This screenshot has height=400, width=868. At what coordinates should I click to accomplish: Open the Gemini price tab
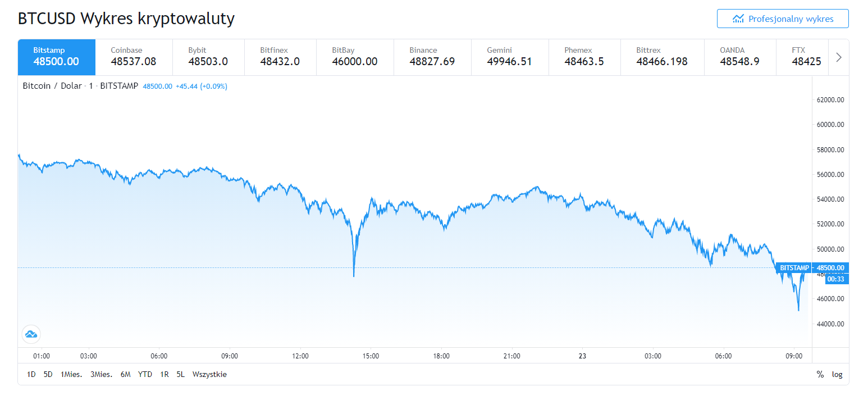point(509,57)
